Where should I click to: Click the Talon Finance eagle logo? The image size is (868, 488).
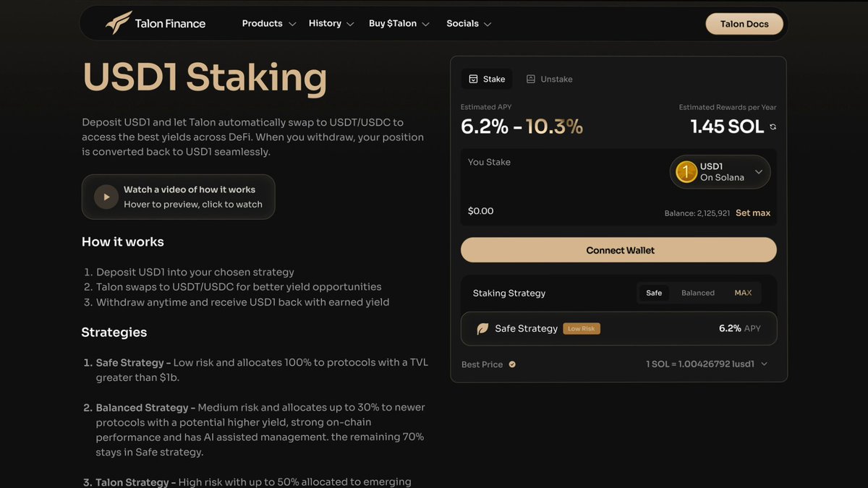119,23
